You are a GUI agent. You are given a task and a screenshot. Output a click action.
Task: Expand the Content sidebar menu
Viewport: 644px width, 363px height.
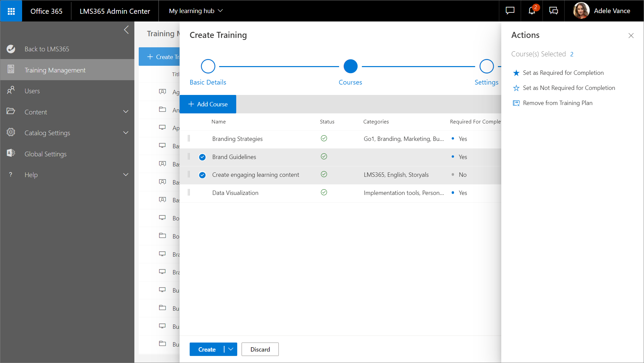coord(126,112)
